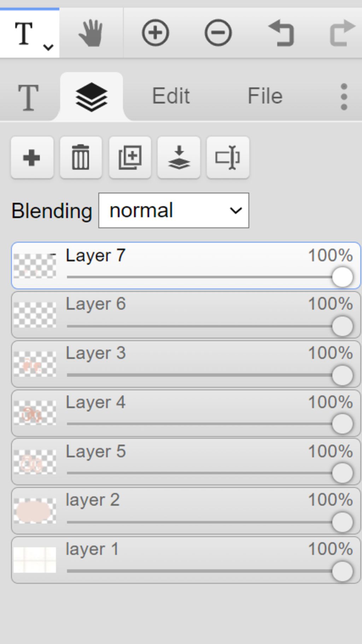
Task: Open the Text tool dropdown arrow
Action: 48,47
